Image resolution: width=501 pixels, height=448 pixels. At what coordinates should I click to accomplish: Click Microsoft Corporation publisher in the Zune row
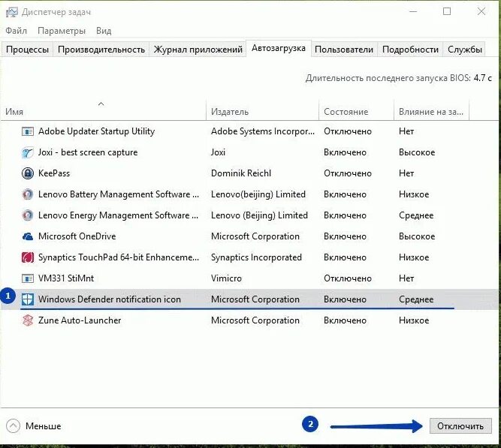point(255,320)
